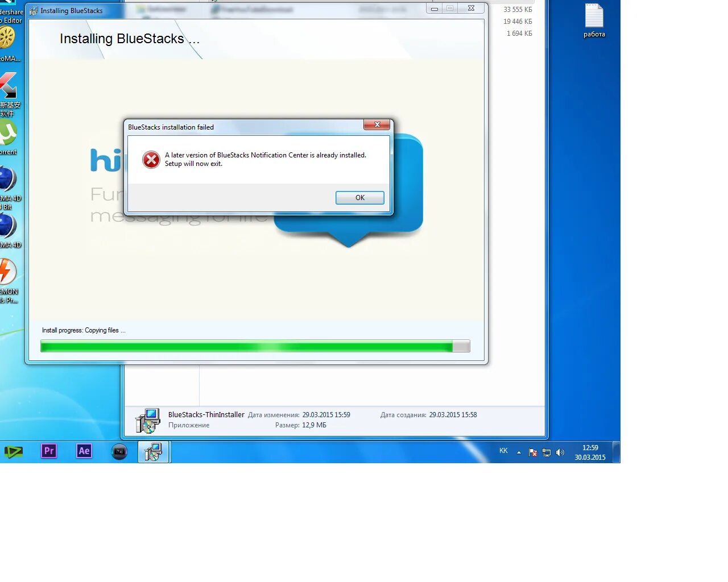Click the 'Размер: 12,9 МБ' value
This screenshot has width=728, height=582.
click(314, 425)
